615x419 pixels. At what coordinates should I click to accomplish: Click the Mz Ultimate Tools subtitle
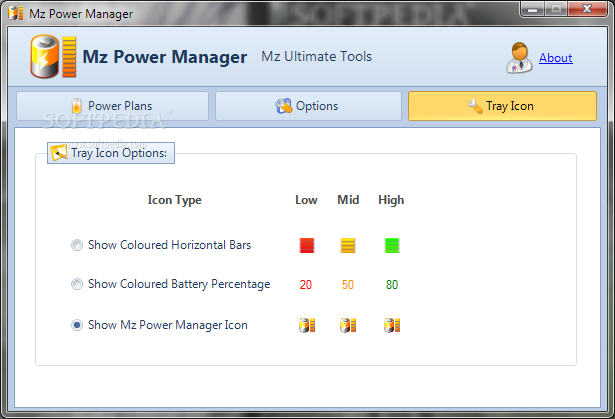click(x=317, y=56)
